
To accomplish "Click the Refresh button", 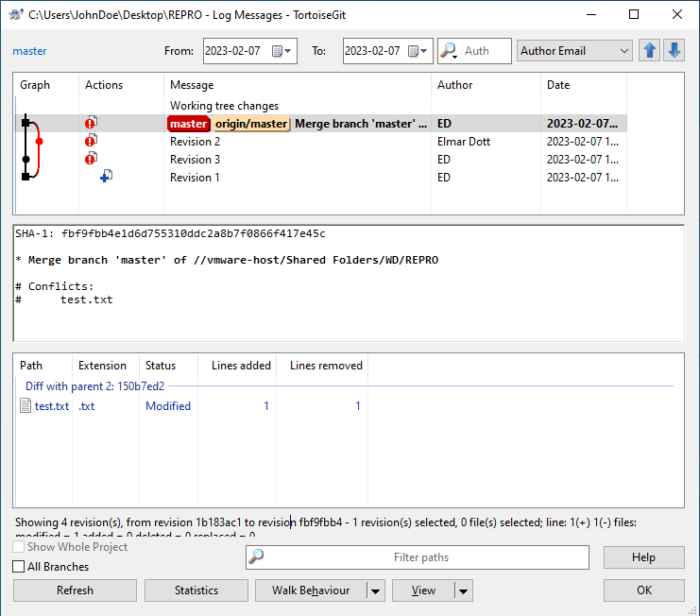I will coord(75,590).
